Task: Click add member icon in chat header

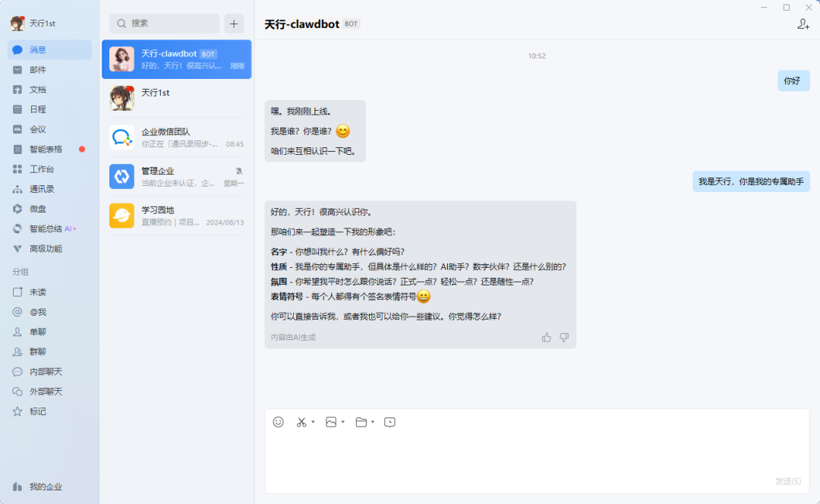Action: (803, 24)
